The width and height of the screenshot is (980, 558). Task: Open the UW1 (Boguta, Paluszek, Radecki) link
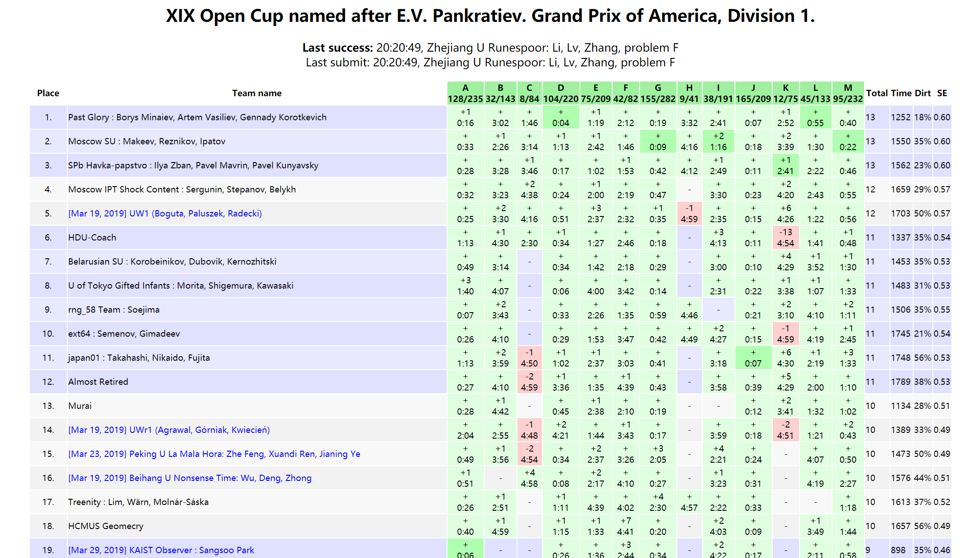coord(165,213)
